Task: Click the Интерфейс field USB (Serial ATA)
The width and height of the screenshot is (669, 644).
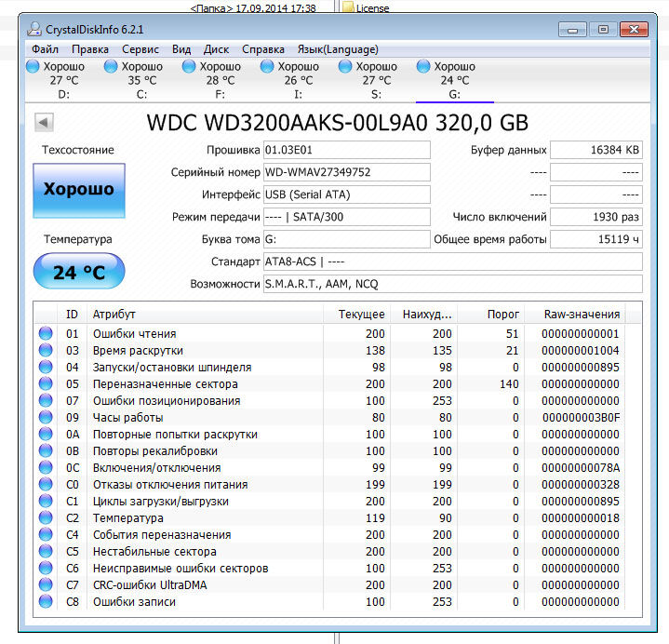Action: 346,195
